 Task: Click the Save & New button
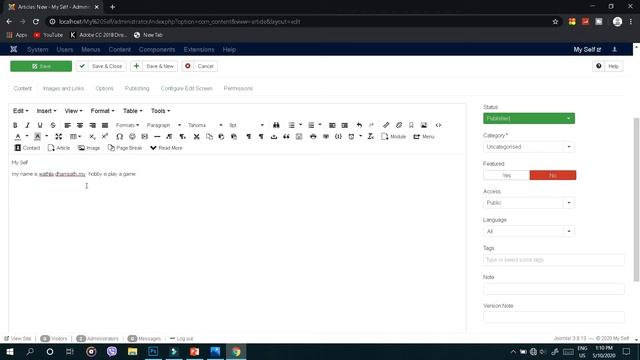pos(154,66)
